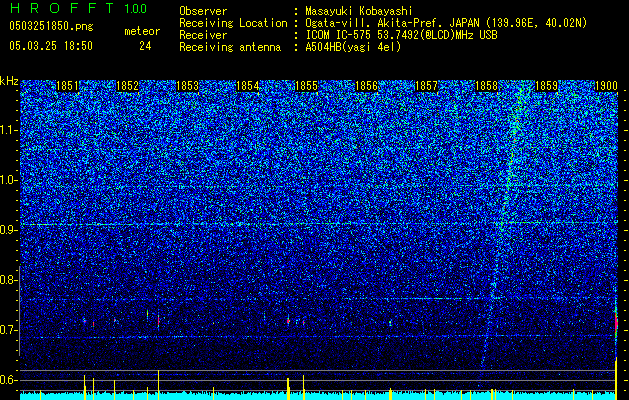Screen dimensions: 629x400
Task: Click the tallest yellow intensity spike after 1852
Action: click(158, 385)
